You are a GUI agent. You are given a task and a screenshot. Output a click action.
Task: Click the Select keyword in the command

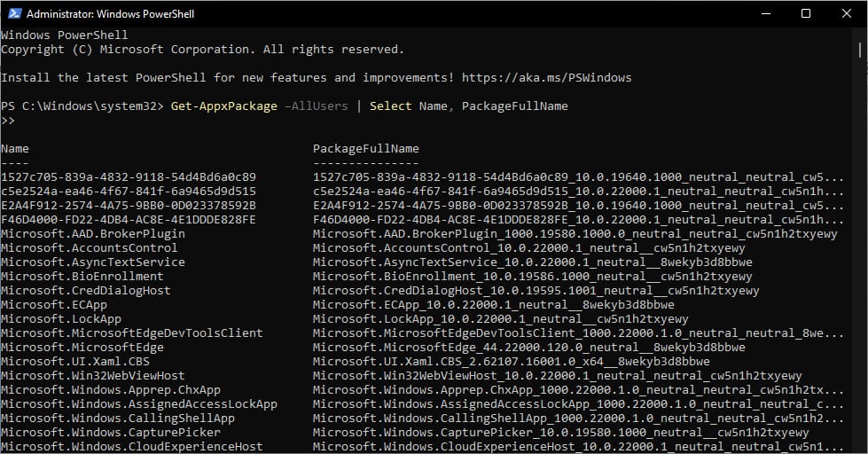click(x=390, y=106)
